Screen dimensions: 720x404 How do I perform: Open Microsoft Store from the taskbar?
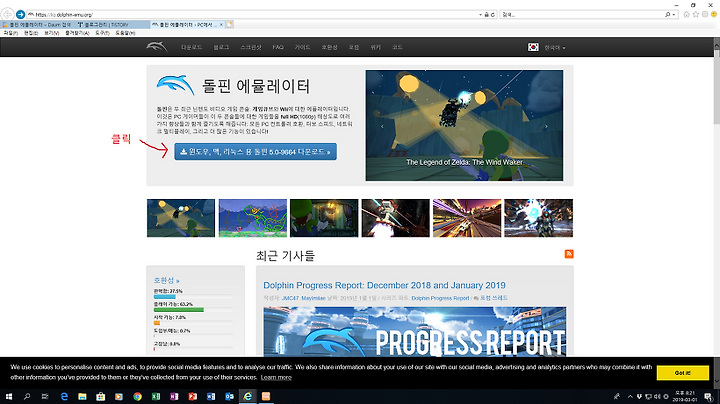[x=101, y=396]
